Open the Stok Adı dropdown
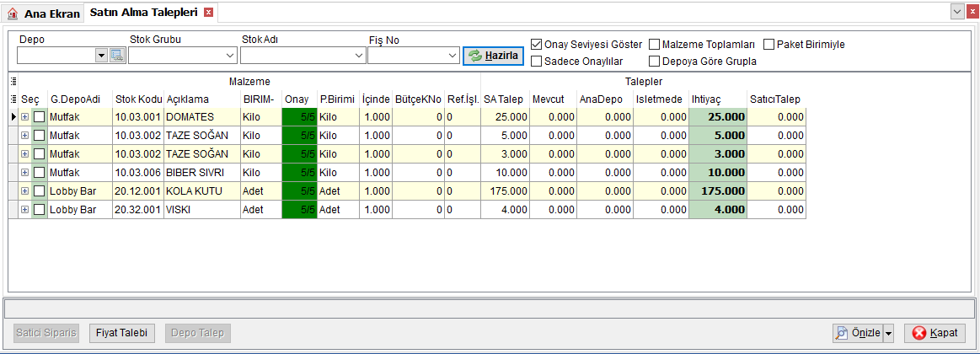The height and width of the screenshot is (354, 980). pyautogui.click(x=359, y=56)
